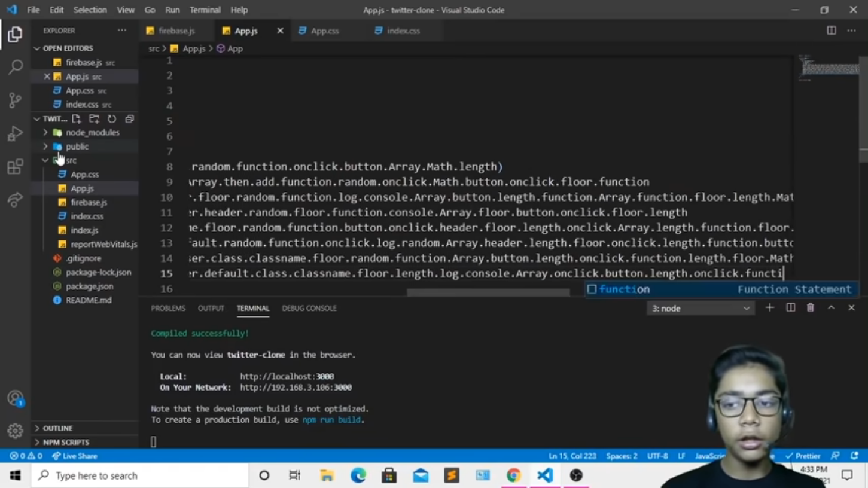Screen dimensions: 868x488
Task: Open the Edit menu
Action: tap(56, 10)
